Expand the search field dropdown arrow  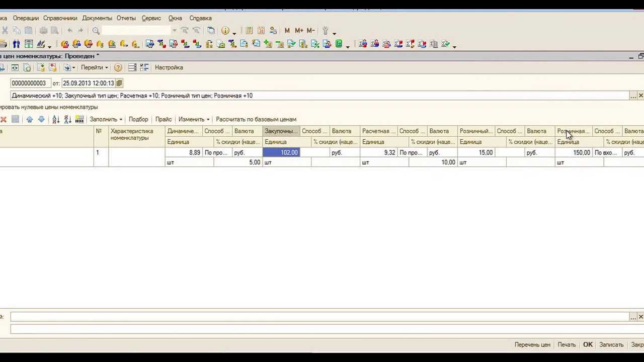(x=175, y=31)
